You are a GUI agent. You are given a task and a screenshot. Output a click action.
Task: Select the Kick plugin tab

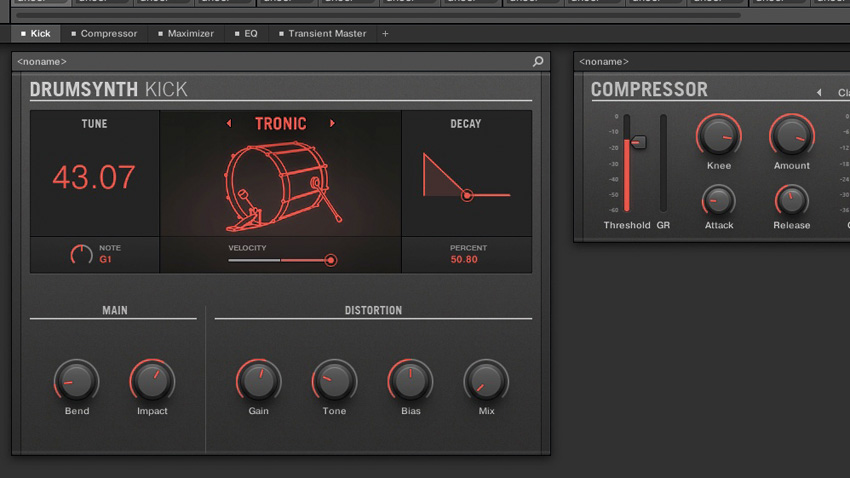(x=36, y=34)
